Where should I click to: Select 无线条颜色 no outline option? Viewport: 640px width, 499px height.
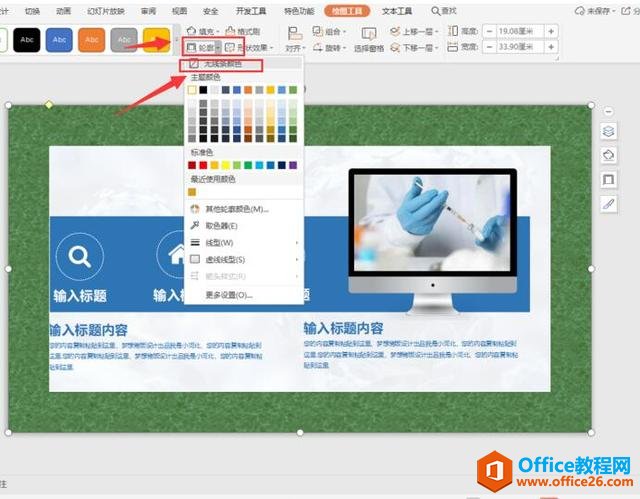(221, 64)
